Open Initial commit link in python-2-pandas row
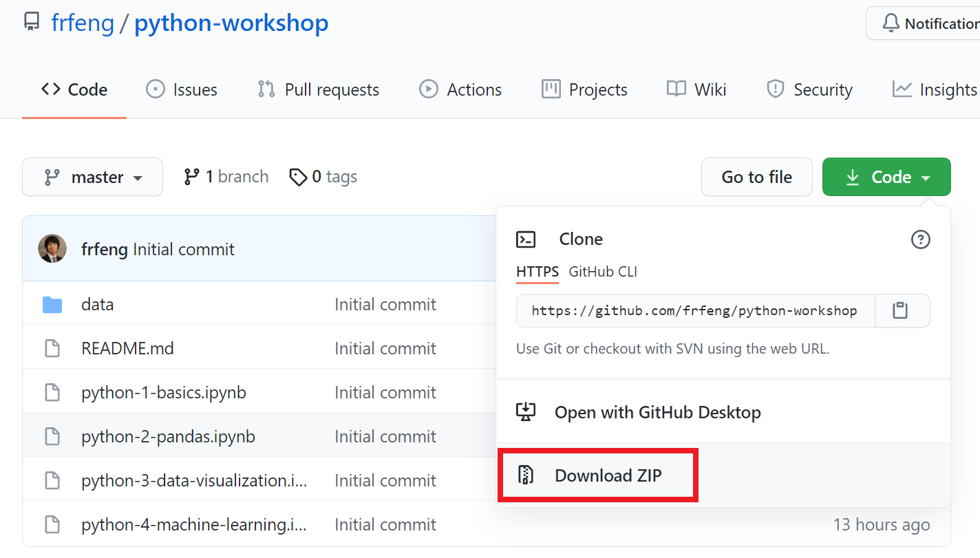 click(x=385, y=436)
